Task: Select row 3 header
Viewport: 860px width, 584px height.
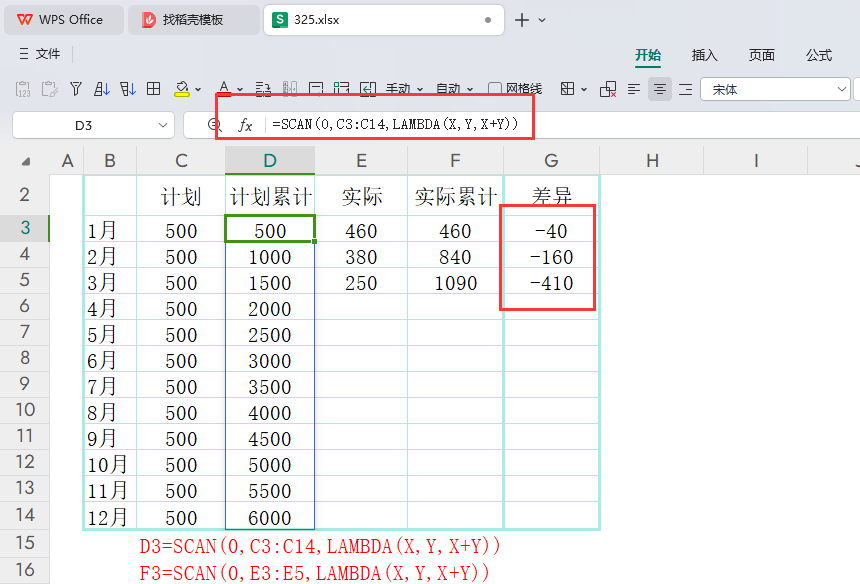Action: pyautogui.click(x=25, y=228)
